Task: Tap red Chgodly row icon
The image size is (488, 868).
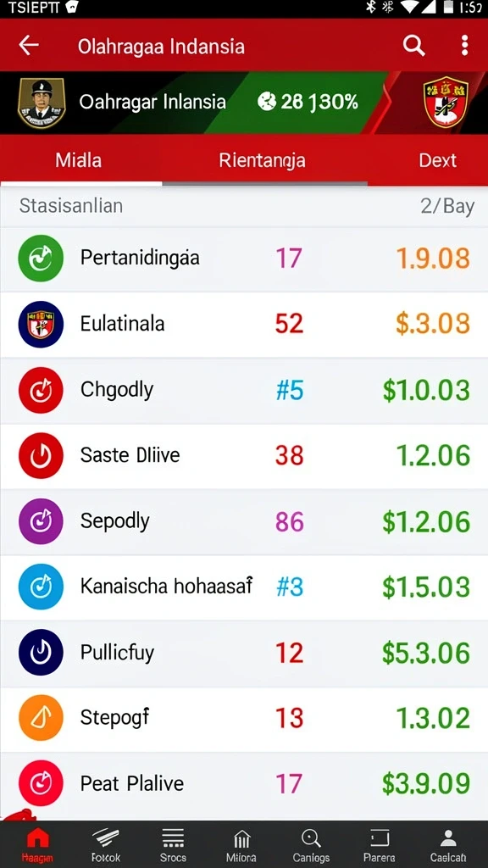Action: point(41,390)
